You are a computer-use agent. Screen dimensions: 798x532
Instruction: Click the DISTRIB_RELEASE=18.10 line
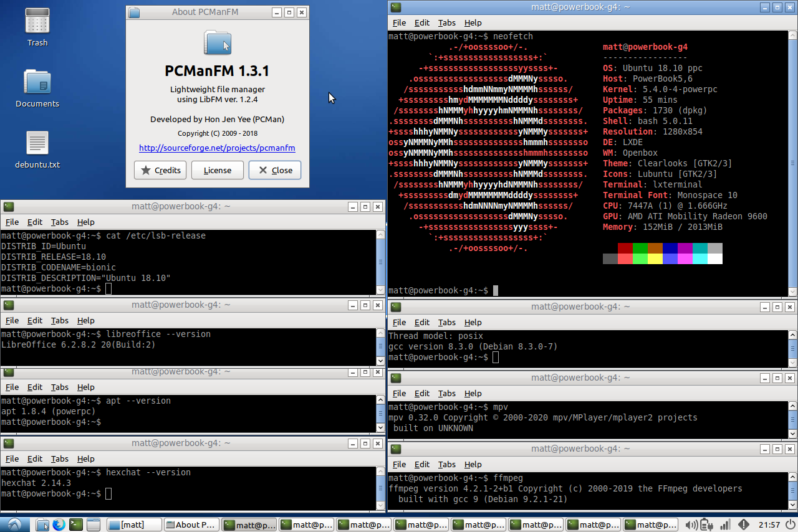tap(54, 257)
